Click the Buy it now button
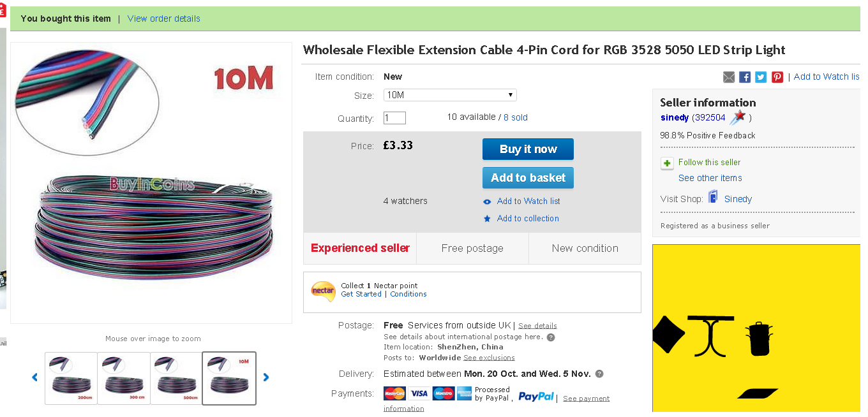868x417 pixels. (x=528, y=149)
